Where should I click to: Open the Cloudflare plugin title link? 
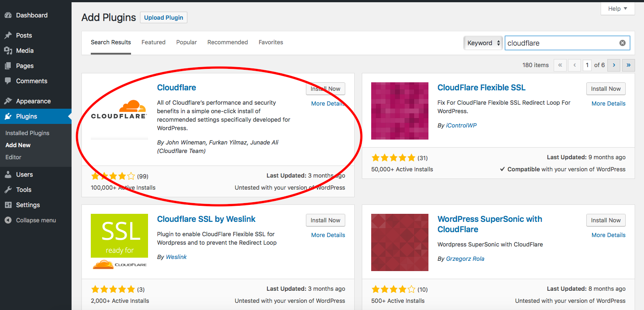click(x=177, y=88)
